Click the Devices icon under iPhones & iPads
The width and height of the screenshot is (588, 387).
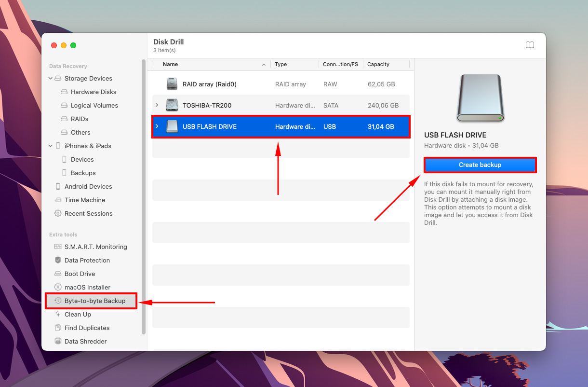[65, 159]
